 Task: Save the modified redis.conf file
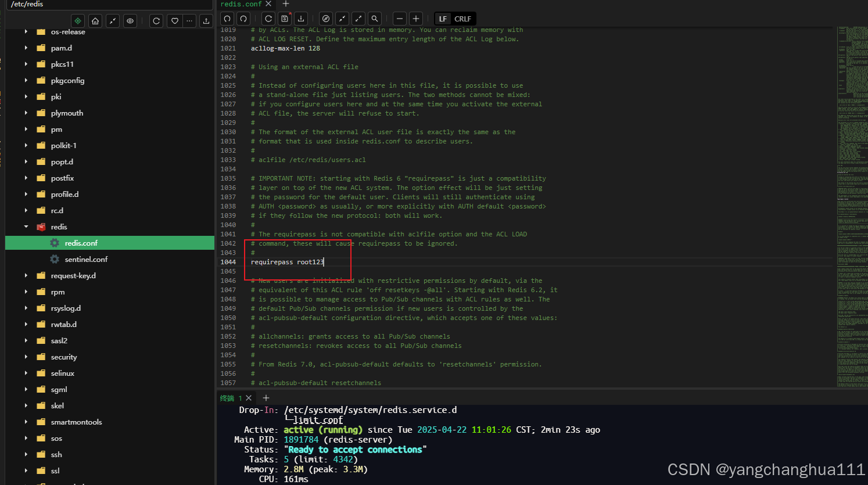pyautogui.click(x=285, y=18)
